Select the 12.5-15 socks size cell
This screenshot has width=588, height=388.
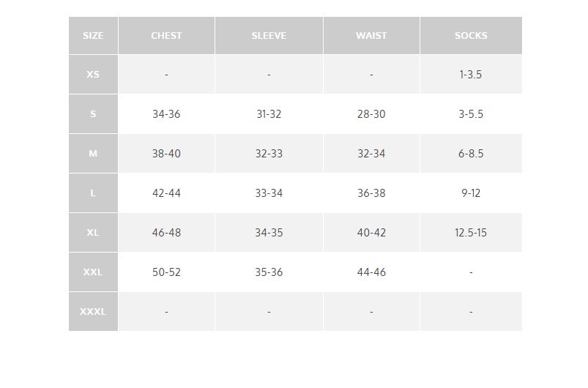point(471,232)
